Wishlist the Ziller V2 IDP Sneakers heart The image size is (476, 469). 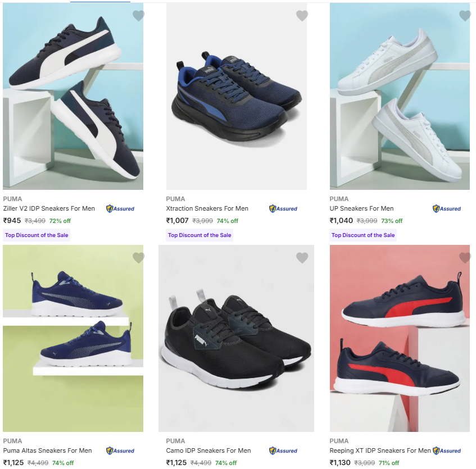(x=138, y=16)
